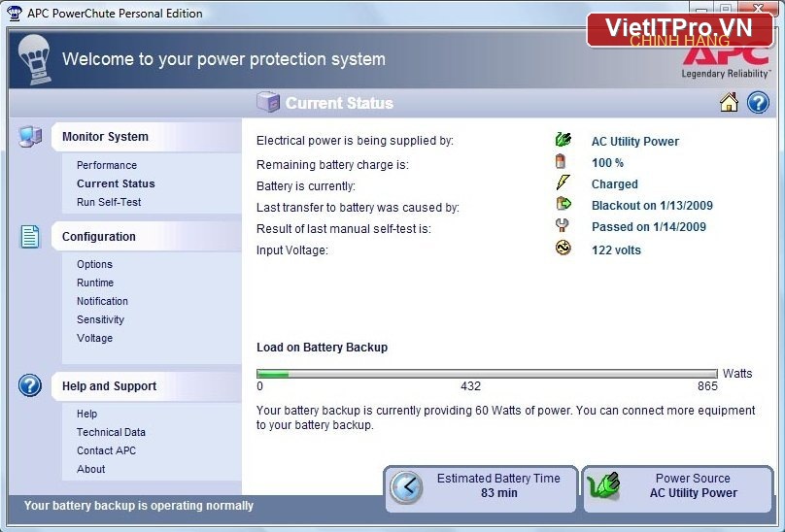Click the 122 volts value
This screenshot has height=532, width=785.
click(x=616, y=250)
